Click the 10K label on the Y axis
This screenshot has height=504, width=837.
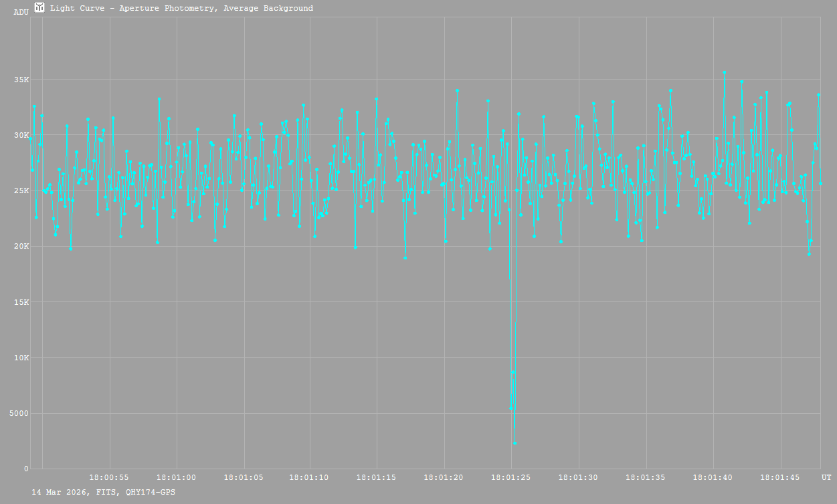click(x=22, y=358)
